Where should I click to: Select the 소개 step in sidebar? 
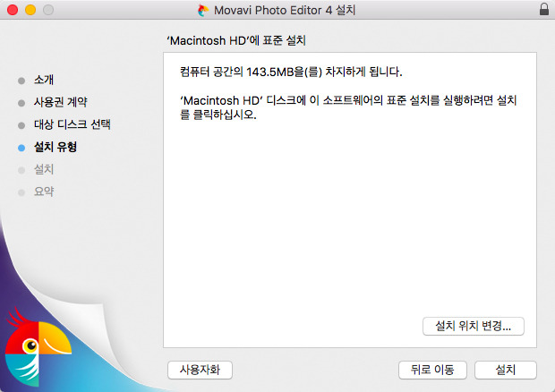click(44, 80)
